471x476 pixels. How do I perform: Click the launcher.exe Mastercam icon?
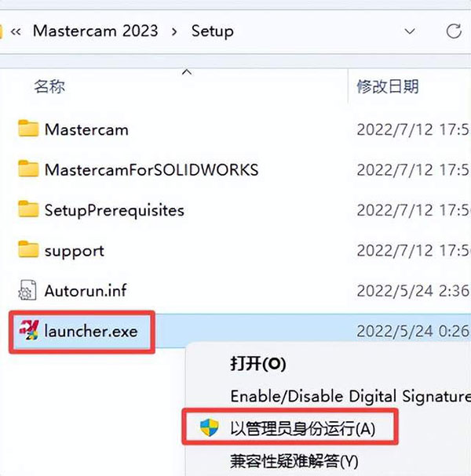[29, 330]
